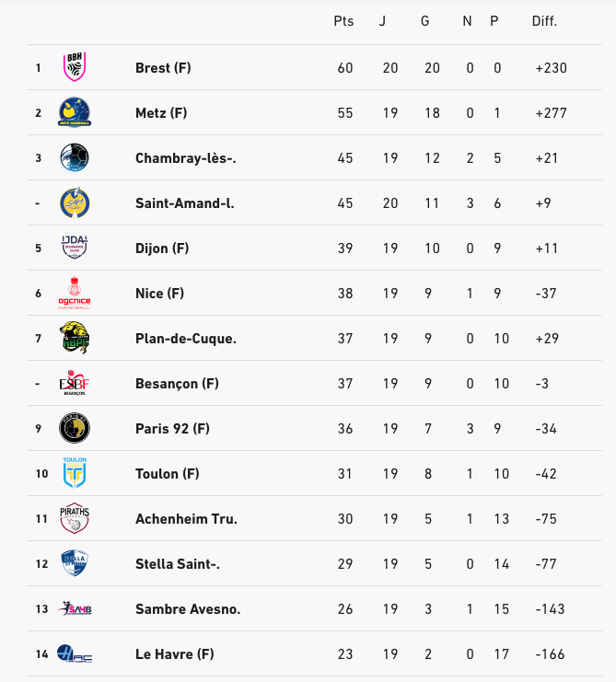The image size is (616, 682).
Task: Select the Plan-de-Cuques panther logo
Action: [x=75, y=338]
